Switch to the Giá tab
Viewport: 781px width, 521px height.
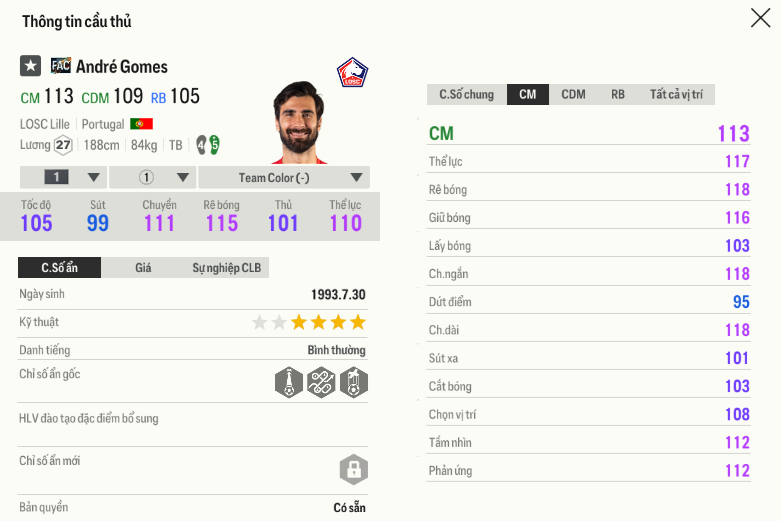(x=143, y=268)
